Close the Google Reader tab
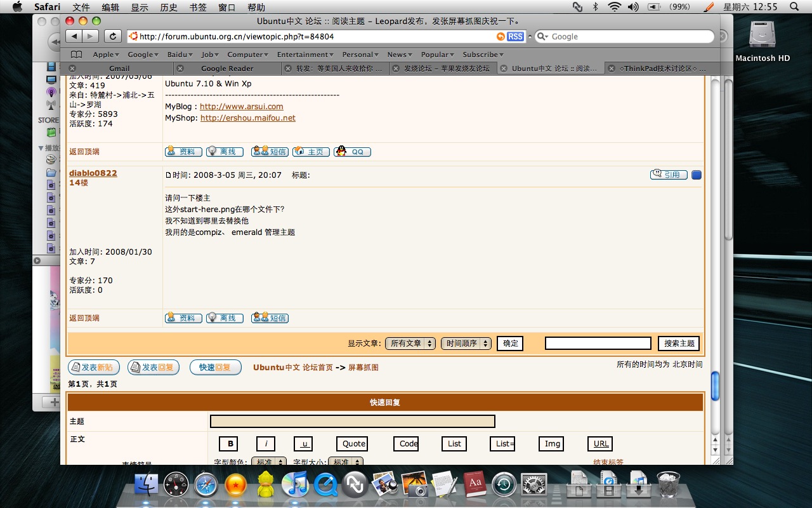Image resolution: width=812 pixels, height=508 pixels. pos(181,69)
